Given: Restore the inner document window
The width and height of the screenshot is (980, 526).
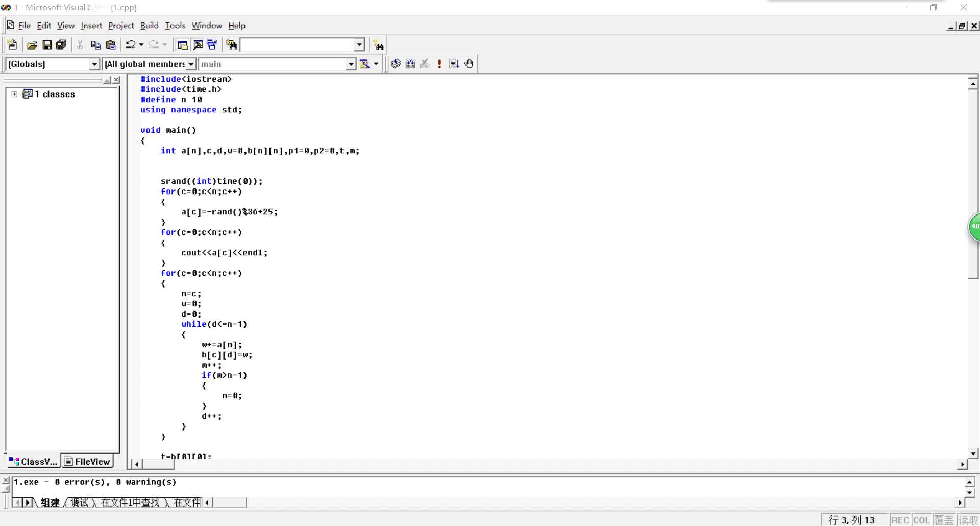Looking at the screenshot, I should (x=963, y=26).
